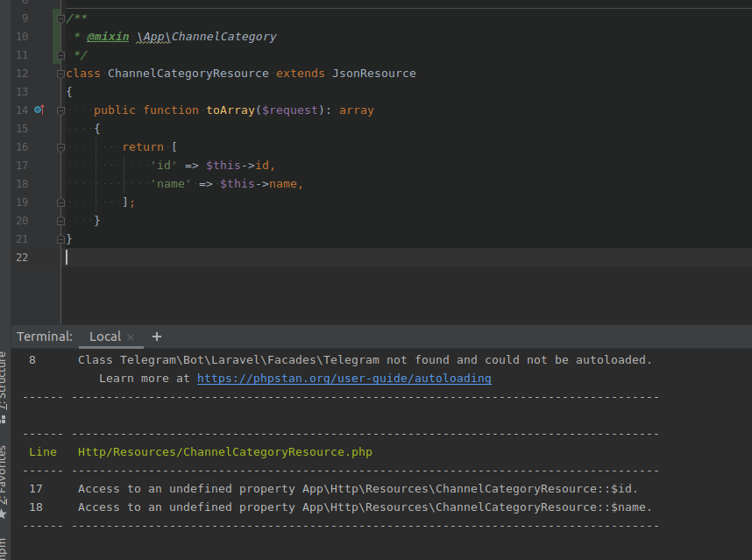
Task: Click the $this->name expression on line 18
Action: 258,184
